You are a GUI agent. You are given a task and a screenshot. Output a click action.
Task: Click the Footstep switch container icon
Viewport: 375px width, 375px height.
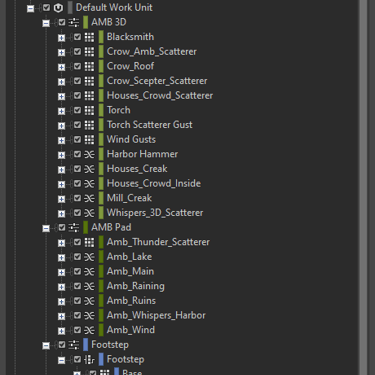tap(89, 360)
